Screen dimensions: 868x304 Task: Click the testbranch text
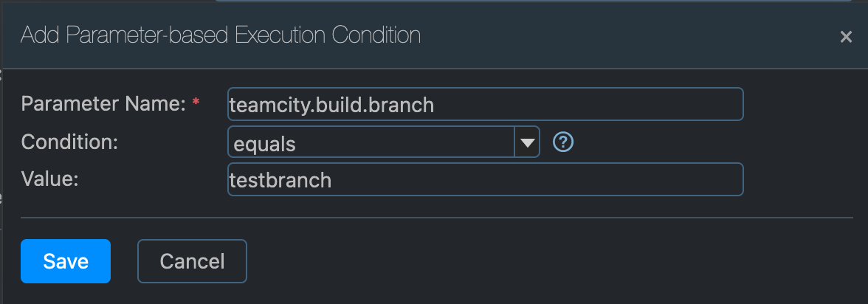point(281,181)
